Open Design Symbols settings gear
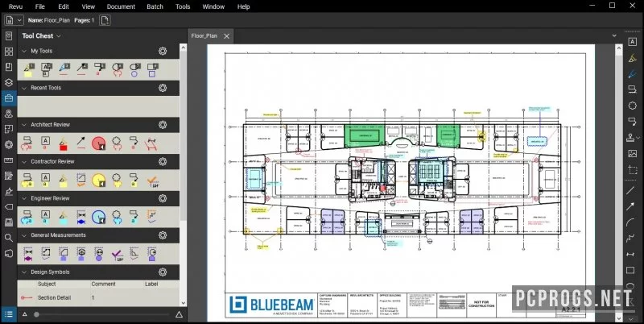This screenshot has height=324, width=644. [x=163, y=272]
